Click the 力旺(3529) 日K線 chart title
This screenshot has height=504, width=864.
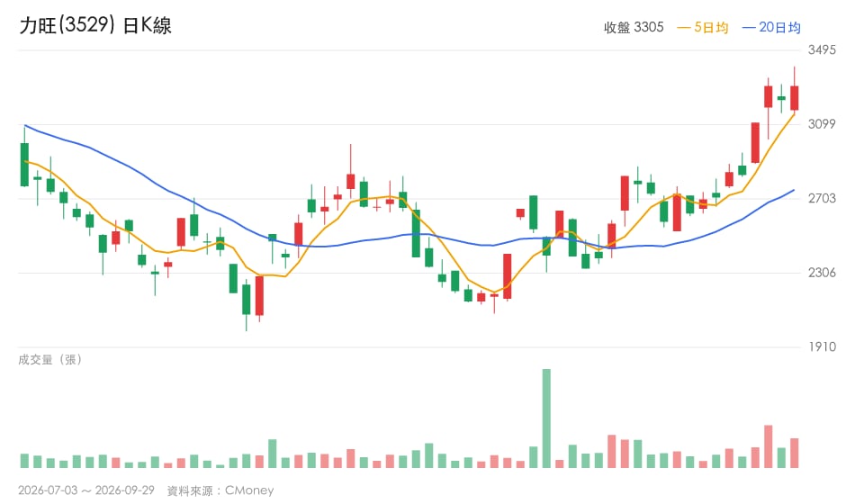(95, 25)
